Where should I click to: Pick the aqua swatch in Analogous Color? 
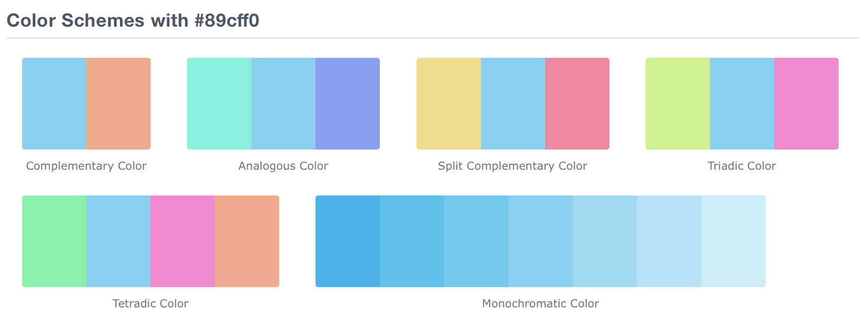click(x=219, y=104)
